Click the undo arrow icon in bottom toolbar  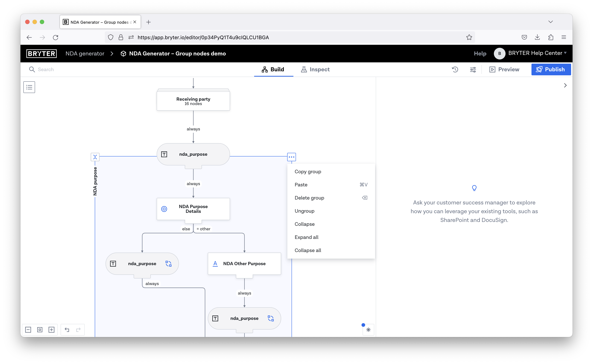tap(66, 330)
